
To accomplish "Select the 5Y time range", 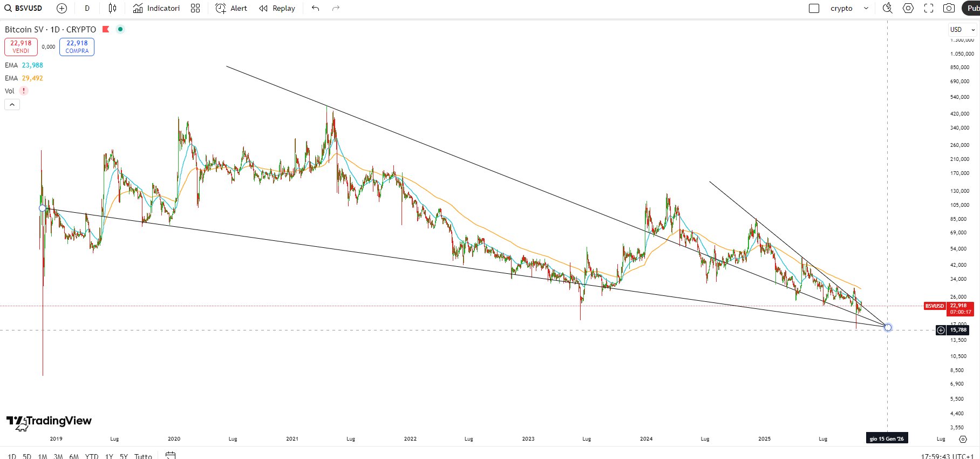I will click(124, 456).
